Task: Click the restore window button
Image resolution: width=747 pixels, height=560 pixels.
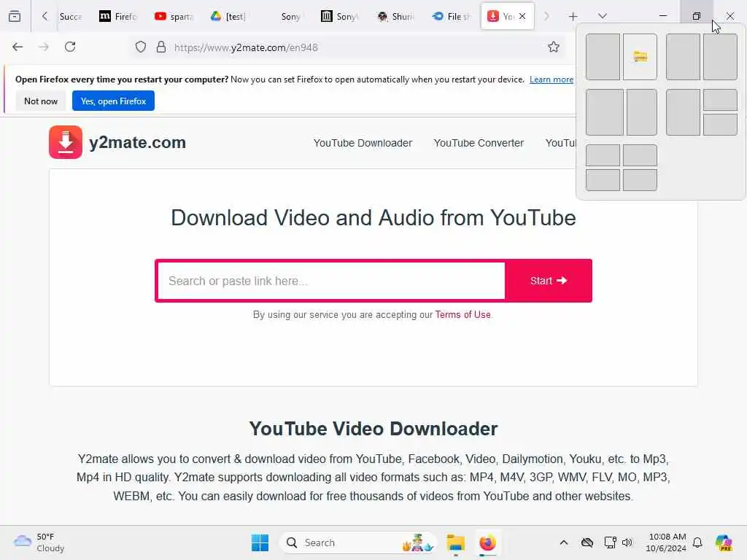Action: 696,16
